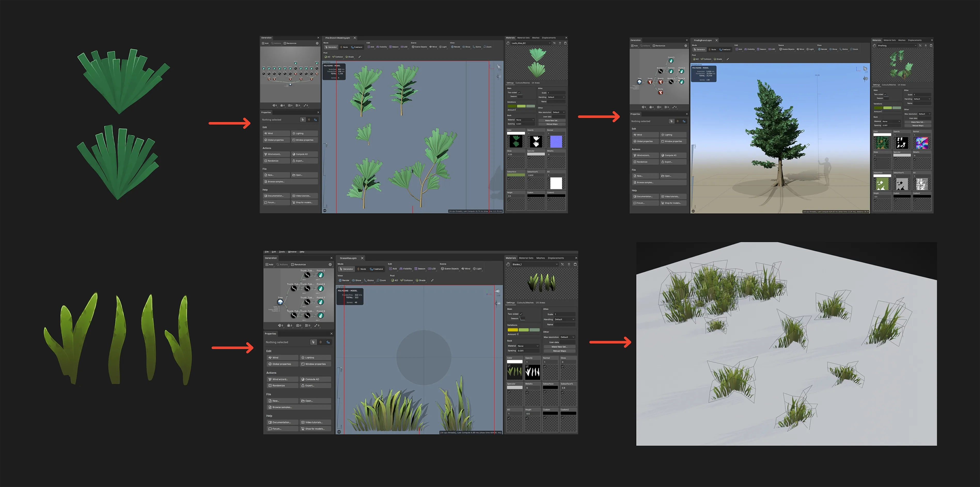Select Freehand mode in the GrassAtlas toolbar

(376, 269)
